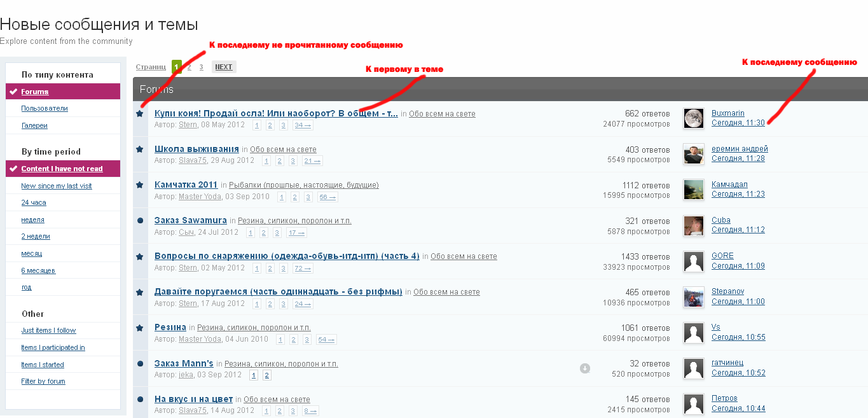Click unread dot icon beside 'Заказ Sawamura'
Screen dimensions: 868x418
[140, 221]
